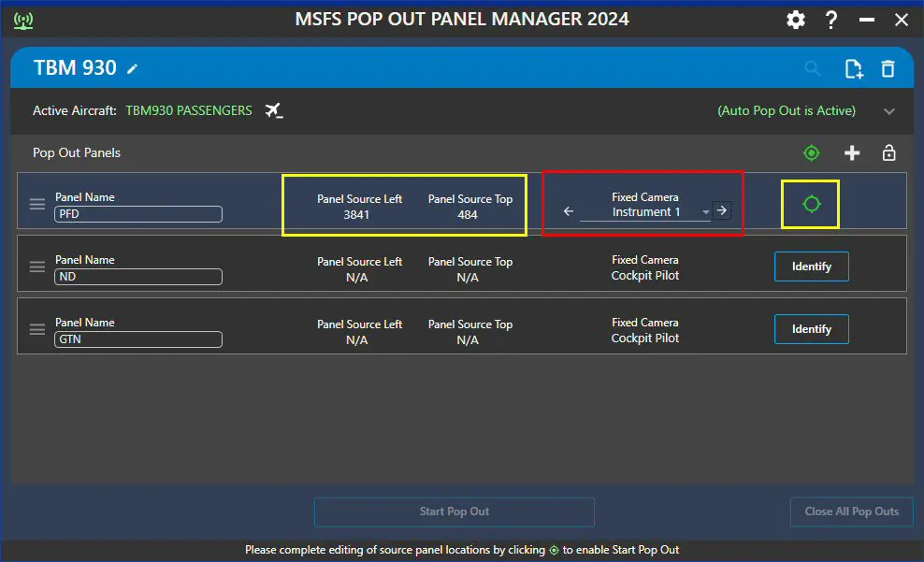This screenshot has height=562, width=924.
Task: Click the PFD Panel Source Left value 3841
Action: click(356, 214)
